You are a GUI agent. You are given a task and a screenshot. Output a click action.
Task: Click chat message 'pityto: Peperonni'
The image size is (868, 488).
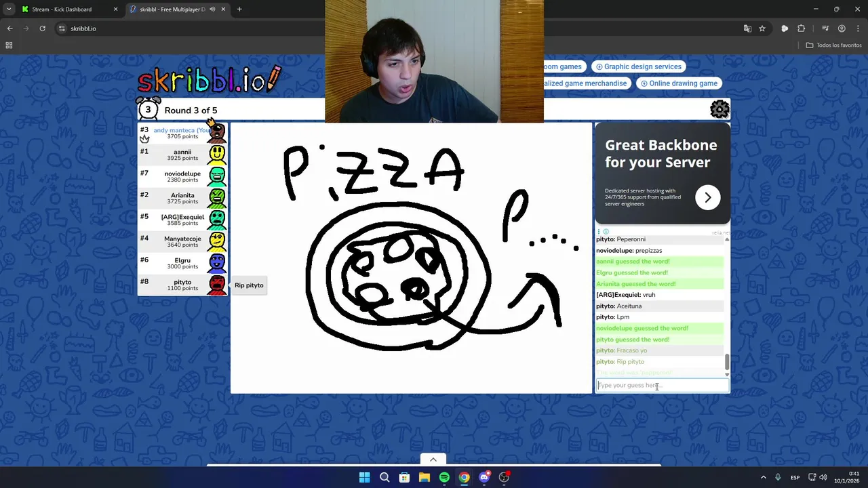point(620,239)
